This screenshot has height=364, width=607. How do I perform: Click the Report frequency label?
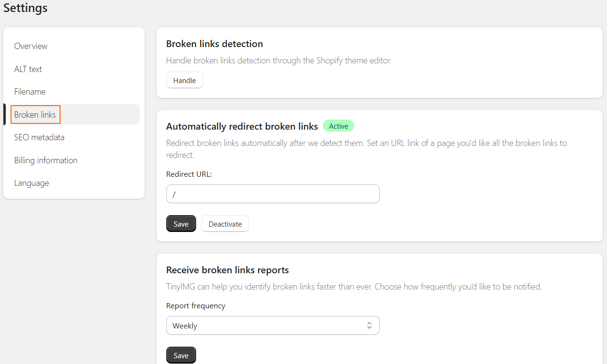pyautogui.click(x=196, y=305)
